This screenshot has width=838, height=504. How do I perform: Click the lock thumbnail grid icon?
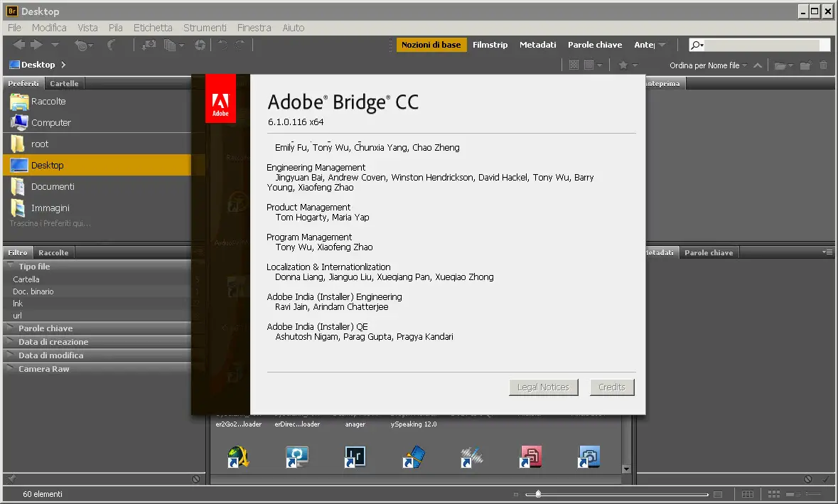click(x=748, y=494)
